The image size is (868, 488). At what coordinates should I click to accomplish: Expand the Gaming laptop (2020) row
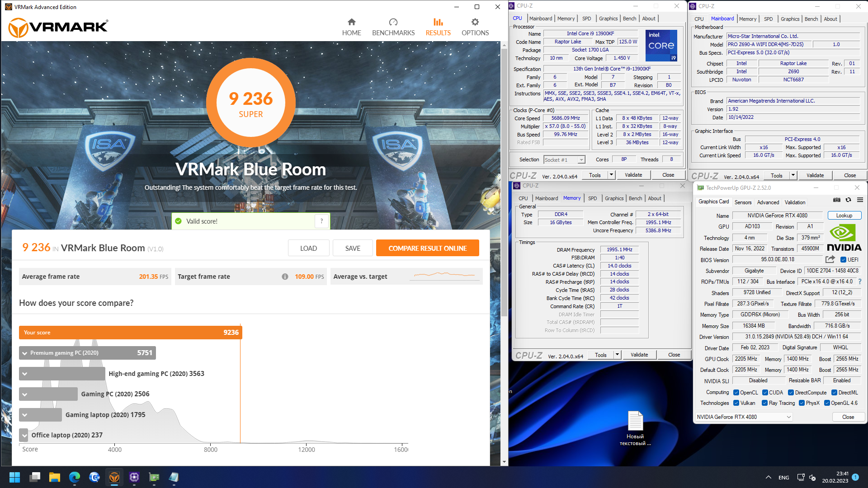coord(24,415)
